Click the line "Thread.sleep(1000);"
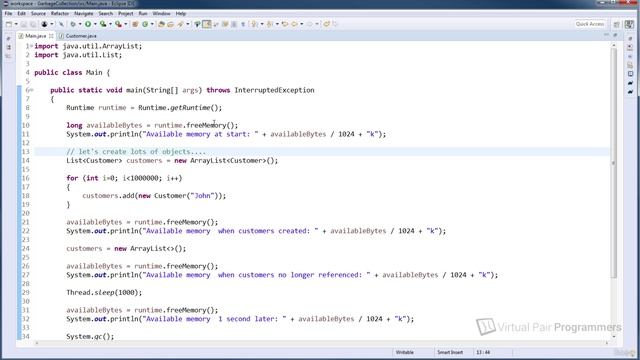The width and height of the screenshot is (640, 360). tap(104, 292)
